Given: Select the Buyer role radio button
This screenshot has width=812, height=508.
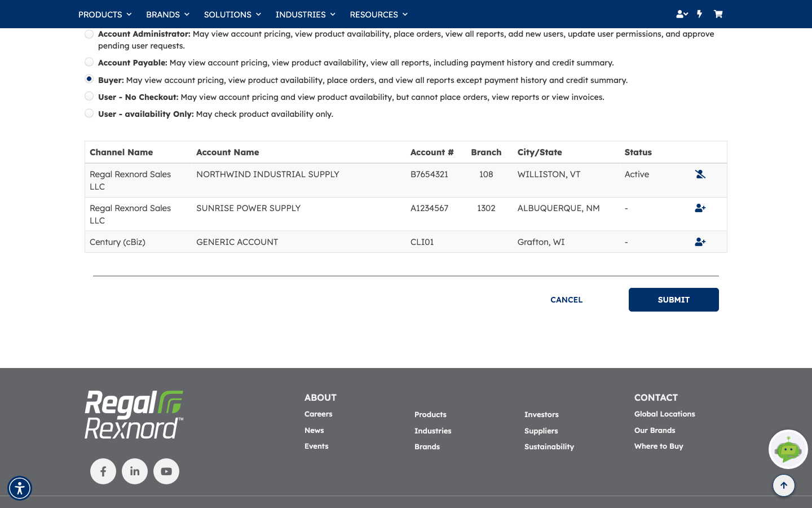Looking at the screenshot, I should click(x=89, y=79).
